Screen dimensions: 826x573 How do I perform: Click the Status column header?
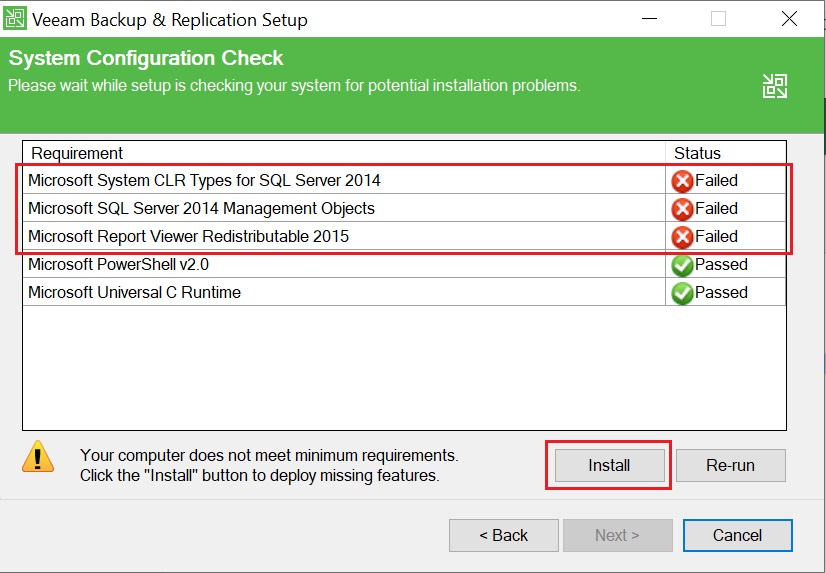(726, 153)
